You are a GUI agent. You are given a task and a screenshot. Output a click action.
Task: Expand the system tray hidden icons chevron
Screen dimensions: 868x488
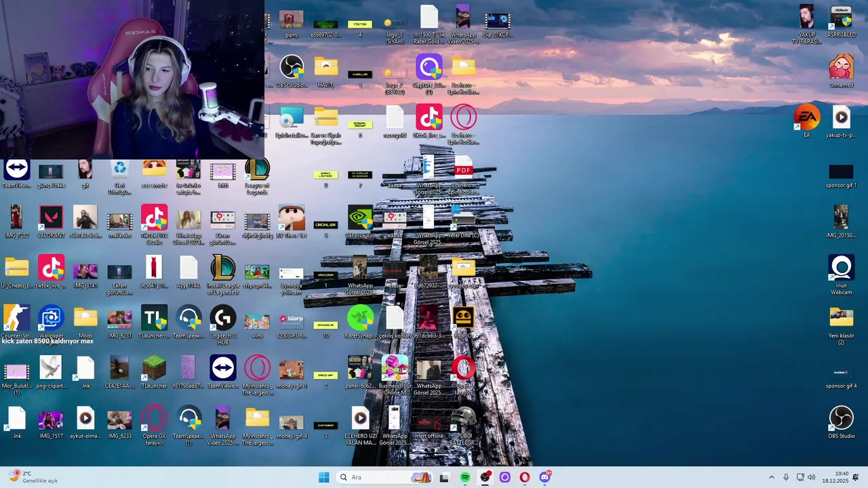pos(771,477)
